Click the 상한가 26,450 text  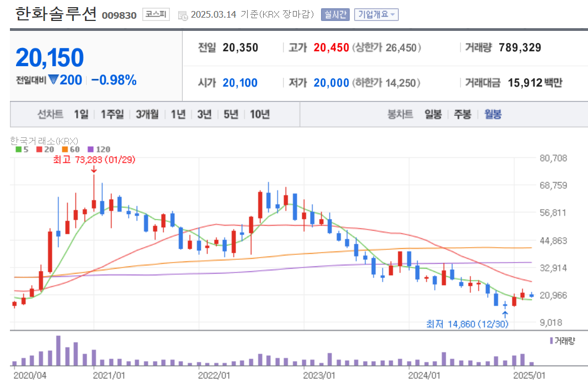click(387, 47)
